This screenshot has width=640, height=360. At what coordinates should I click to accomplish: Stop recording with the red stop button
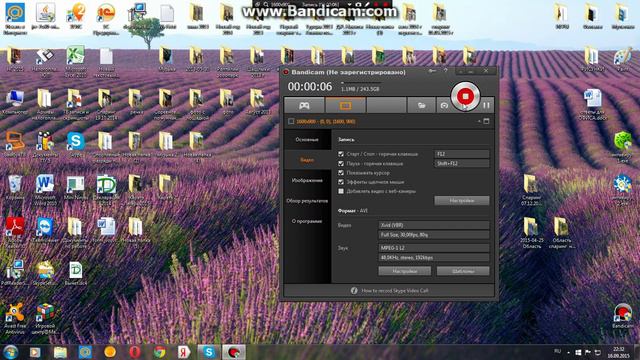(465, 96)
